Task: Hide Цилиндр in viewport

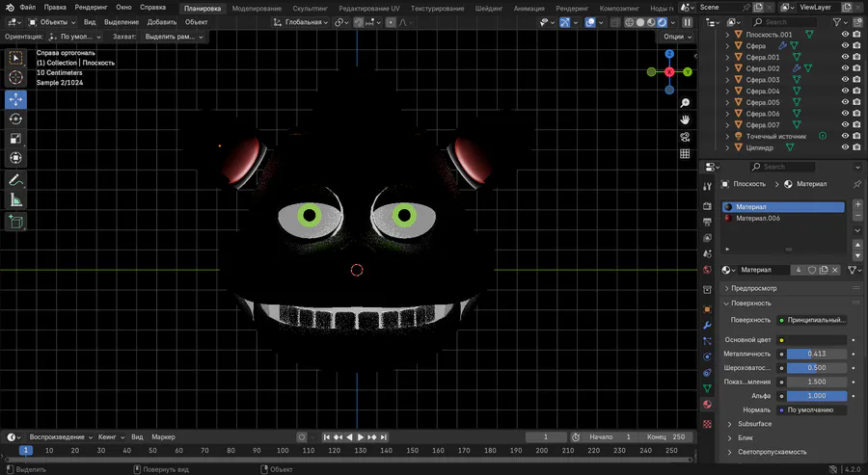Action: click(x=845, y=147)
